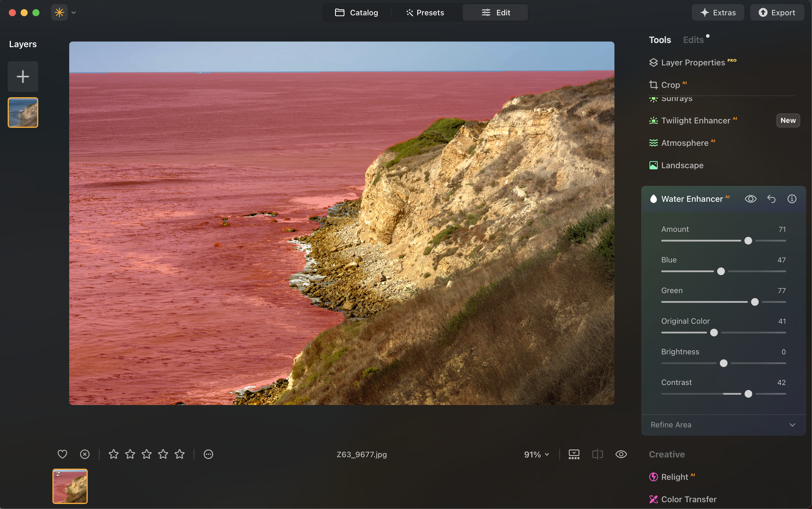Viewport: 812px width, 509px height.
Task: Open Layer Properties
Action: pos(691,62)
